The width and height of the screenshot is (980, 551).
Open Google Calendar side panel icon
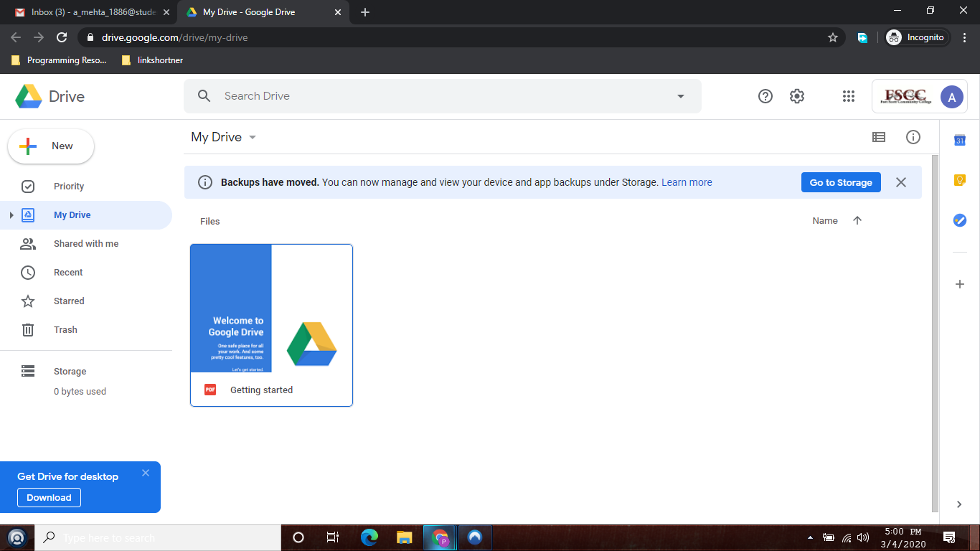pos(960,141)
